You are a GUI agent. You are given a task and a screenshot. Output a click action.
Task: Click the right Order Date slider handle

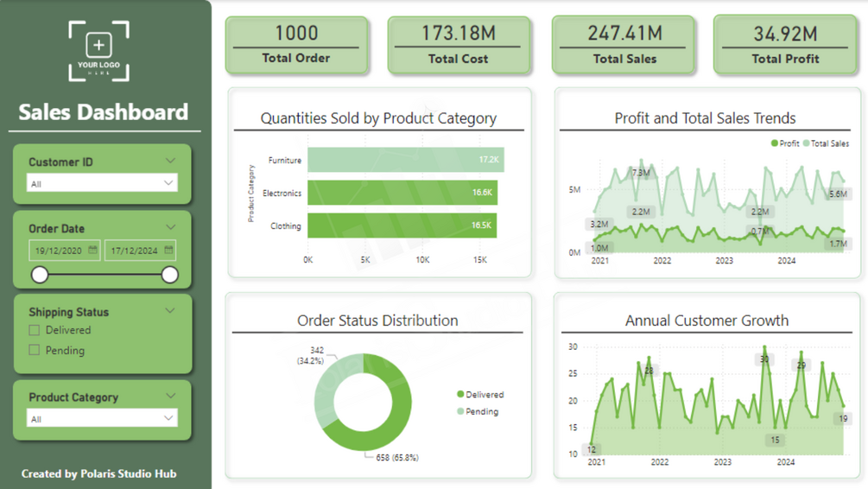170,275
